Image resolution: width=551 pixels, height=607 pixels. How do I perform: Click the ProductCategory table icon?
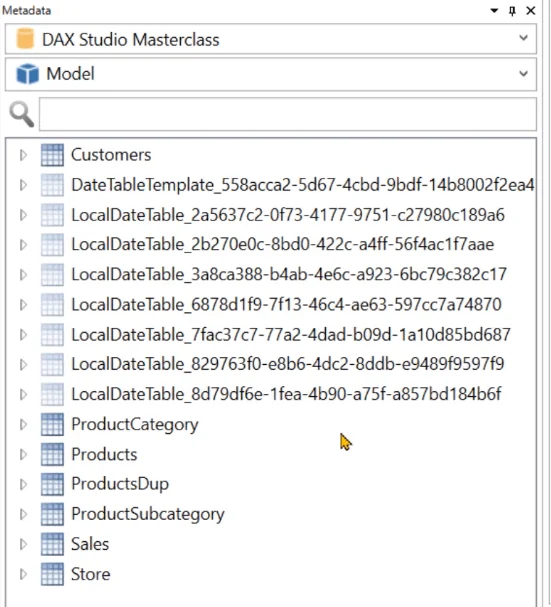click(x=52, y=424)
